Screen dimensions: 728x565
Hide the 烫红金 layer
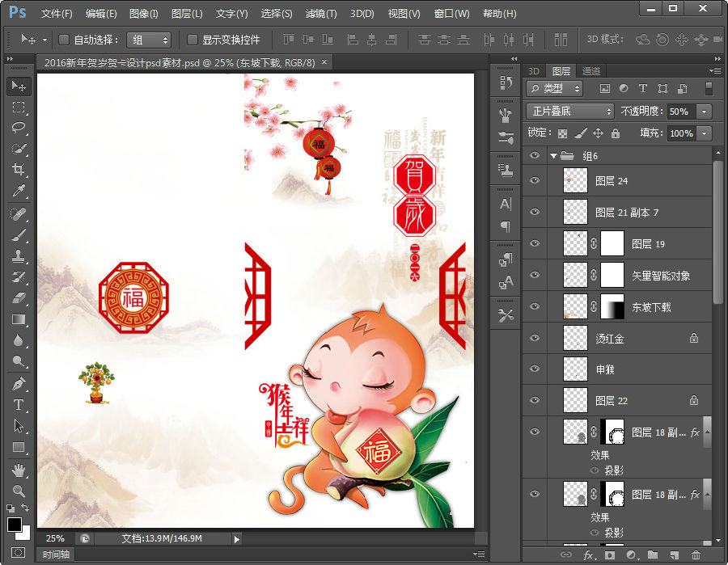[535, 338]
